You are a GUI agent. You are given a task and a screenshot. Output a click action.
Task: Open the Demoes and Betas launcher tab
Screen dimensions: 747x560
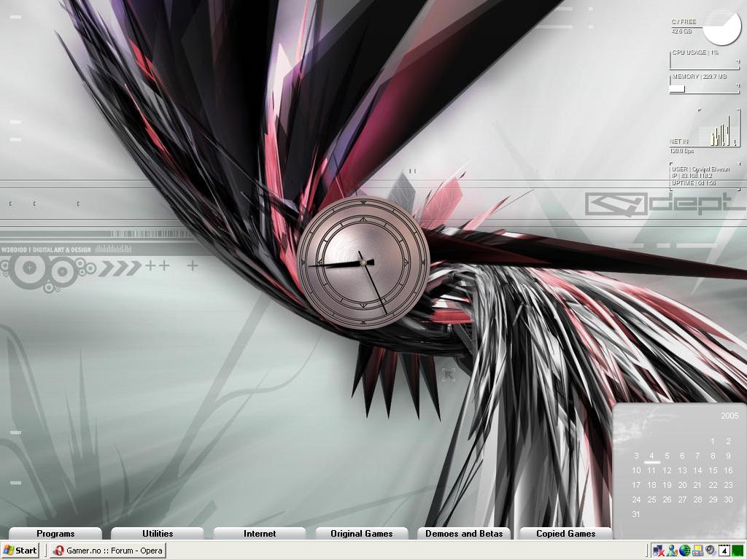pyautogui.click(x=464, y=533)
